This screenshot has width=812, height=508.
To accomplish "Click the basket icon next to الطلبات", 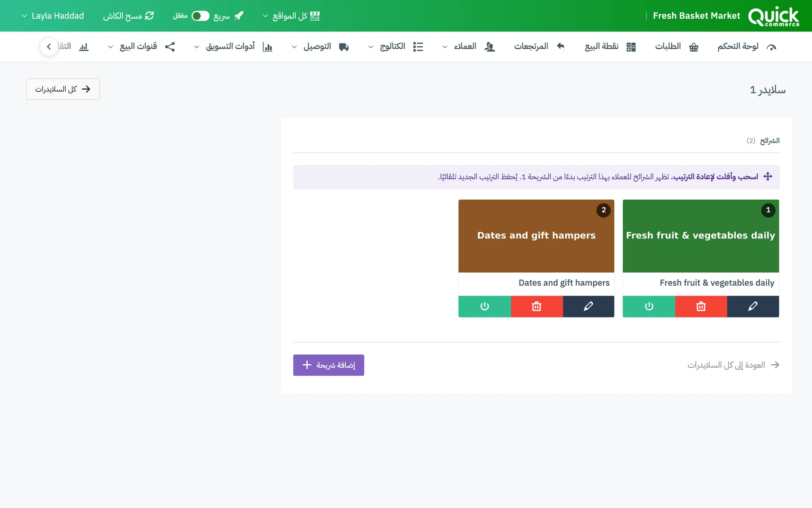I will (694, 47).
